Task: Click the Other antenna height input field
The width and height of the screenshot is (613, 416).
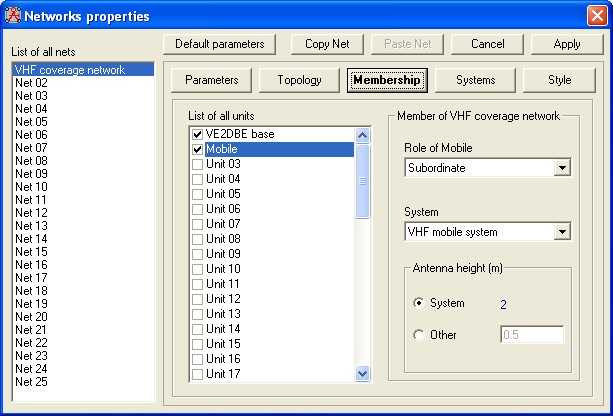Action: pos(531,335)
